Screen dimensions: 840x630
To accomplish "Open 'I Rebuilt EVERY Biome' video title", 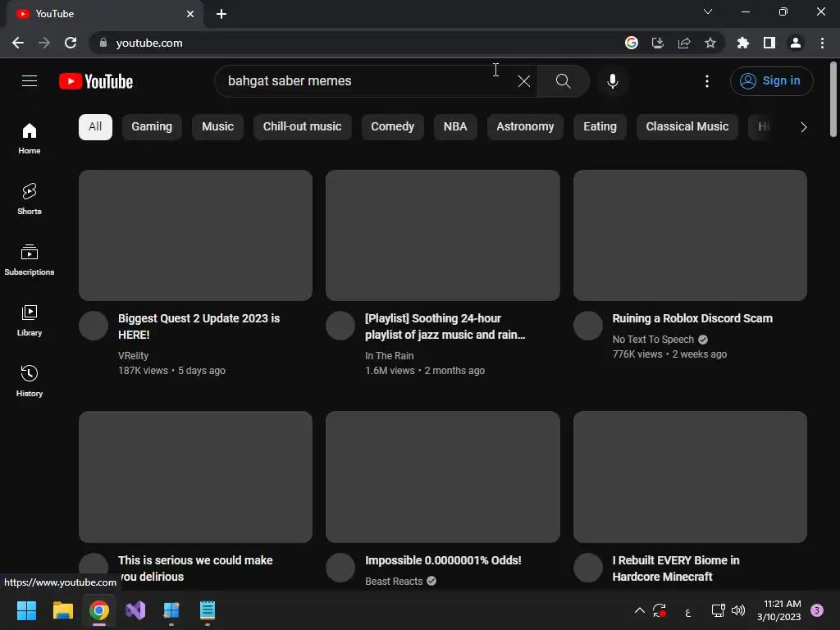I will (676, 568).
